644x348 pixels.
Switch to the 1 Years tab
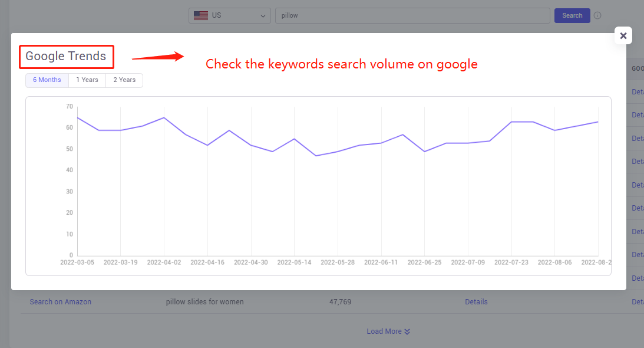point(87,80)
